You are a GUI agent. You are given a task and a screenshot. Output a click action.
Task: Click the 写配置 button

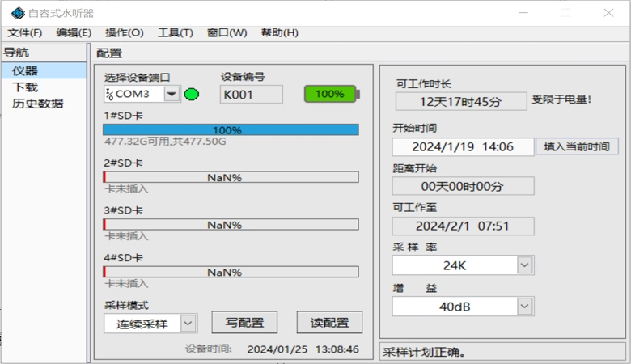click(244, 322)
